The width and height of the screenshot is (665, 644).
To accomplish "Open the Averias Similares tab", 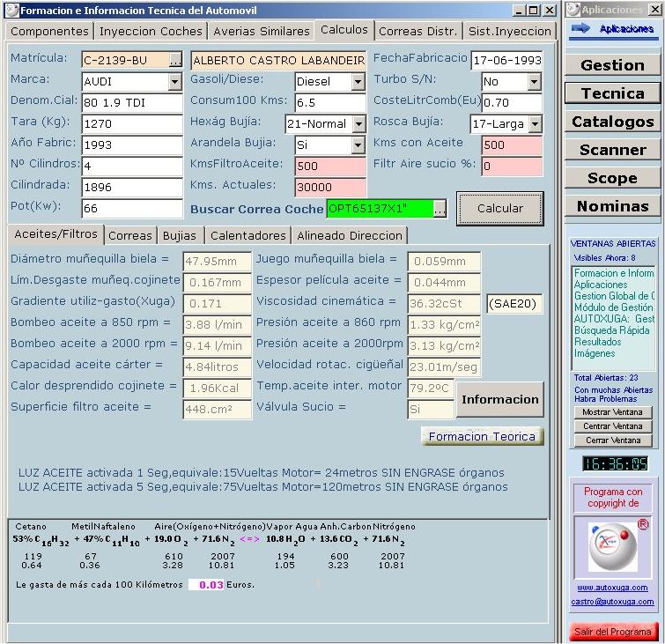I will (262, 31).
